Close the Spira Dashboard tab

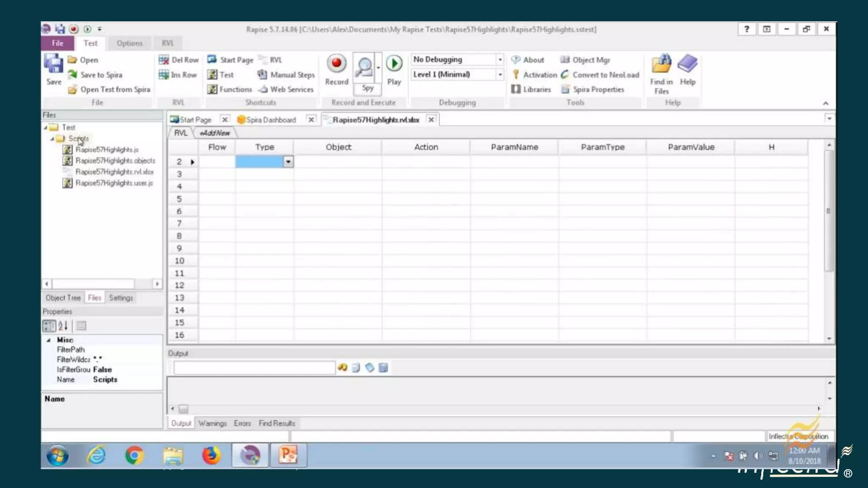(x=311, y=120)
